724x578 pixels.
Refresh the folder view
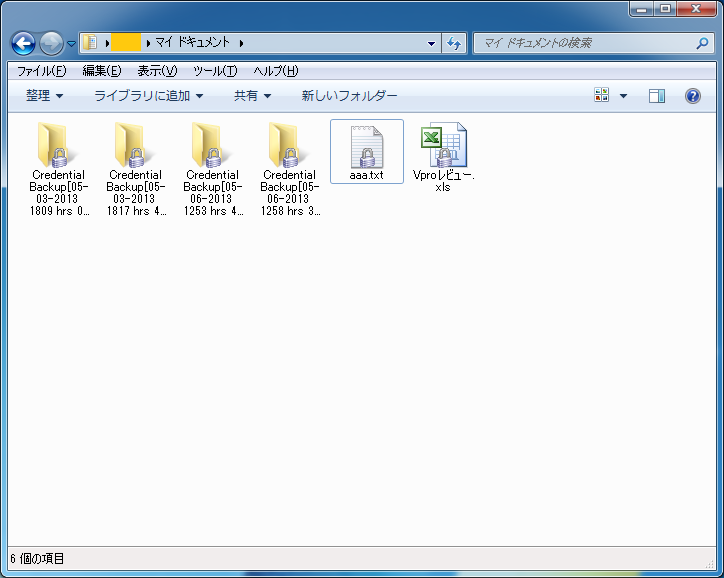coord(454,43)
